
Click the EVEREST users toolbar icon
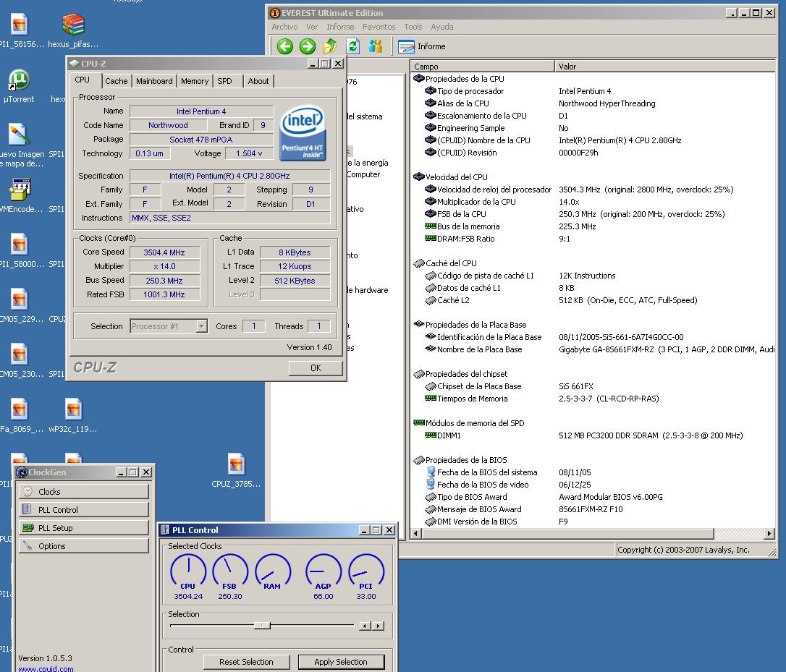(x=376, y=46)
